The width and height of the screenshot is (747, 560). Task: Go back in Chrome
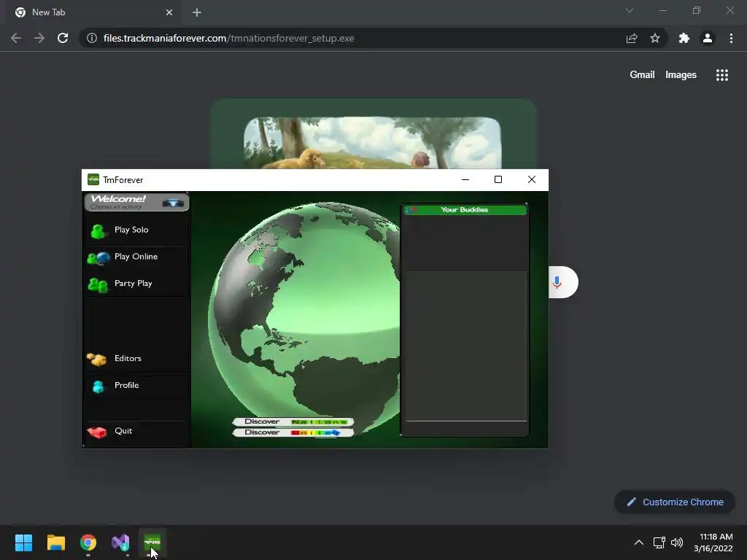[x=16, y=38]
